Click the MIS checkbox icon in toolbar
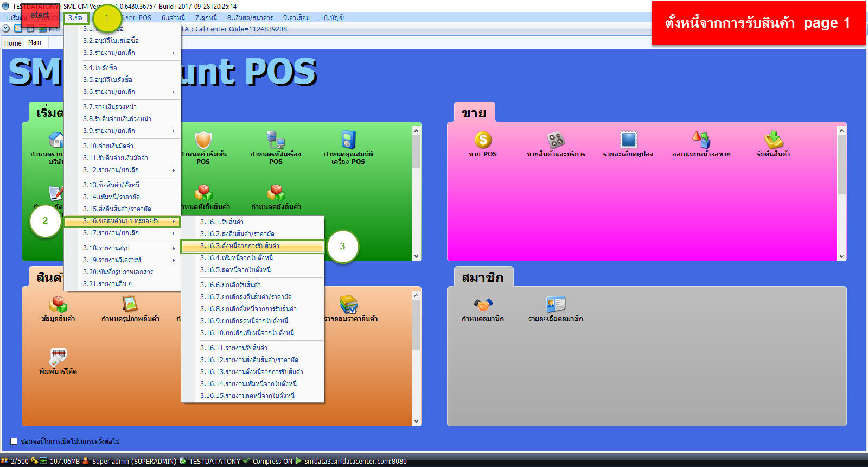 point(42,29)
